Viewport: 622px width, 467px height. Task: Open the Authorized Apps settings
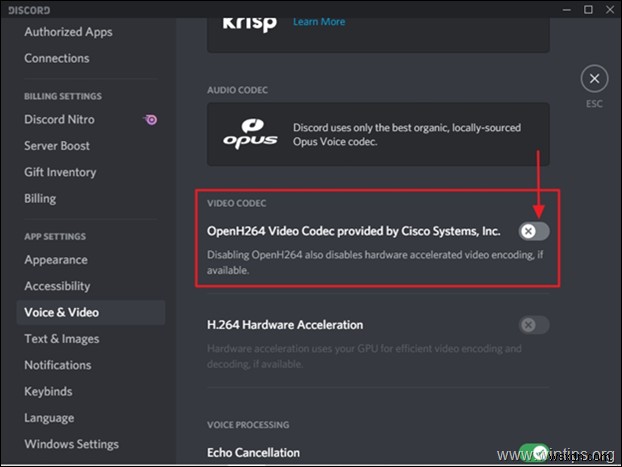click(x=68, y=32)
